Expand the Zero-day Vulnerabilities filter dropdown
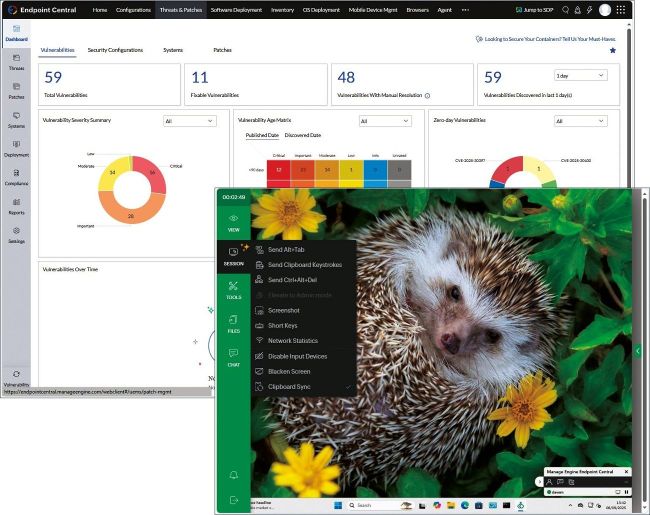The width and height of the screenshot is (650, 515). point(580,121)
